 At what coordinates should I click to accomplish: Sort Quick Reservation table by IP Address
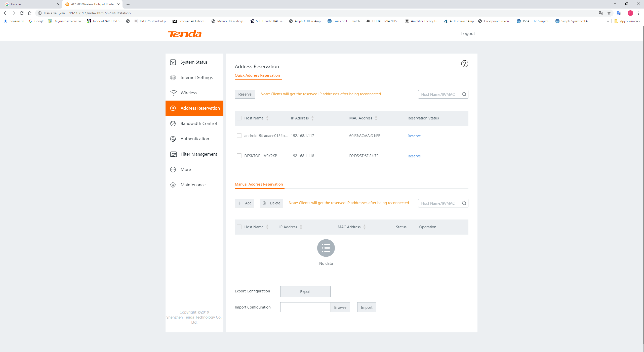(312, 118)
